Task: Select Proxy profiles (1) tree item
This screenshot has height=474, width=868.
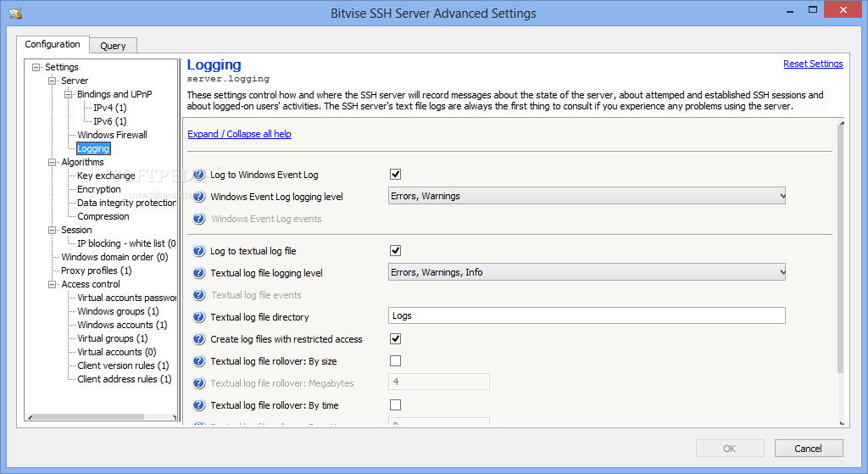Action: 97,270
